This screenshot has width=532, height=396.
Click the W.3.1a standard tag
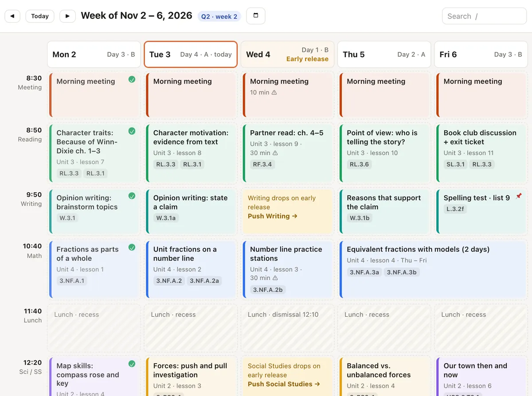tap(166, 218)
